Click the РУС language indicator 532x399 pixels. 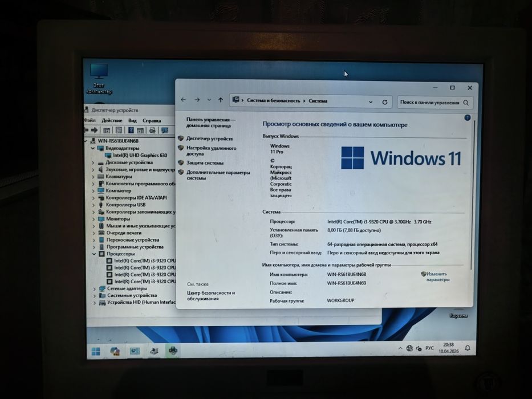tap(429, 348)
